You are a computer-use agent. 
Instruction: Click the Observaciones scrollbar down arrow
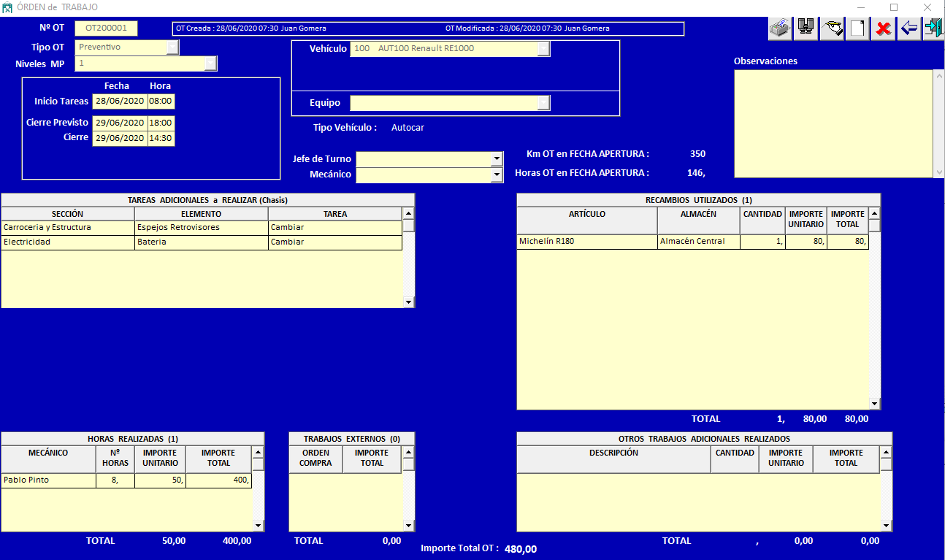939,172
